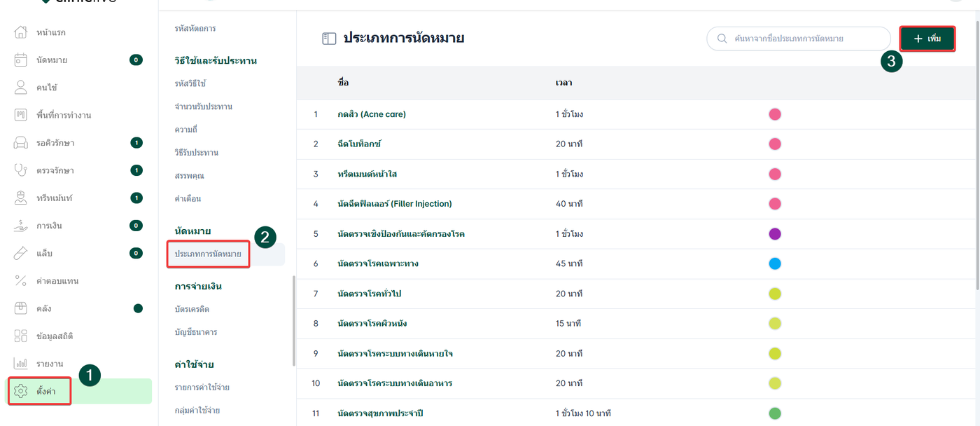The height and width of the screenshot is (426, 980).
Task: Click the blue color dot for นัดตรวจโรคเฉพาะทาง
Action: click(x=775, y=263)
